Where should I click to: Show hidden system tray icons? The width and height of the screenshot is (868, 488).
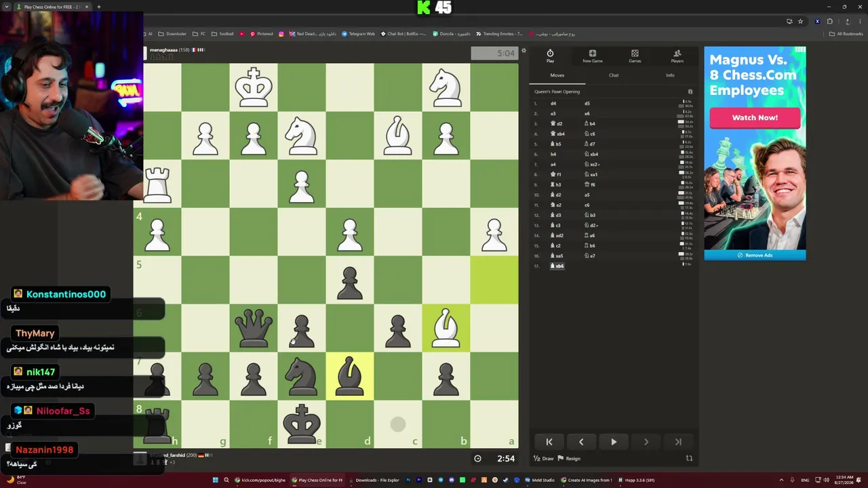pyautogui.click(x=781, y=480)
